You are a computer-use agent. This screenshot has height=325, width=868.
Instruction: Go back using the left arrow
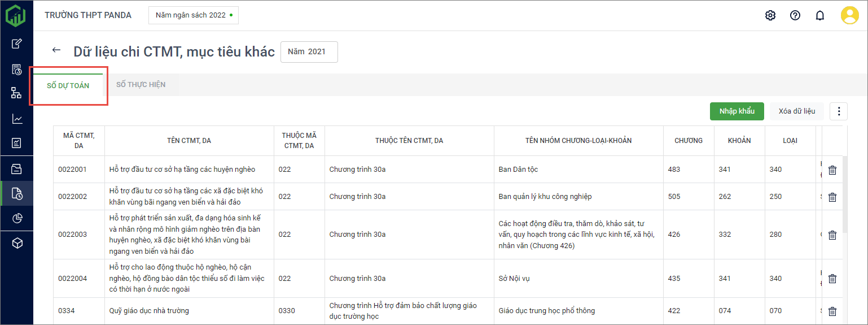[56, 50]
